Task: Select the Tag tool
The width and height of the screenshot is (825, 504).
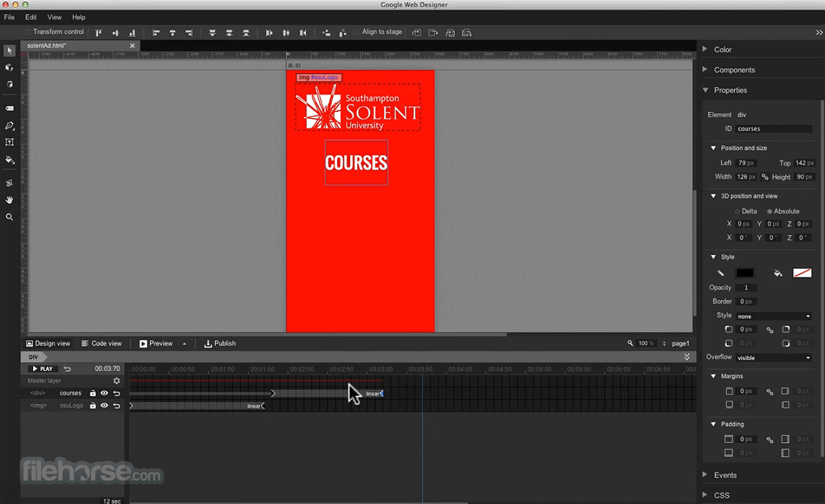Action: tap(9, 108)
